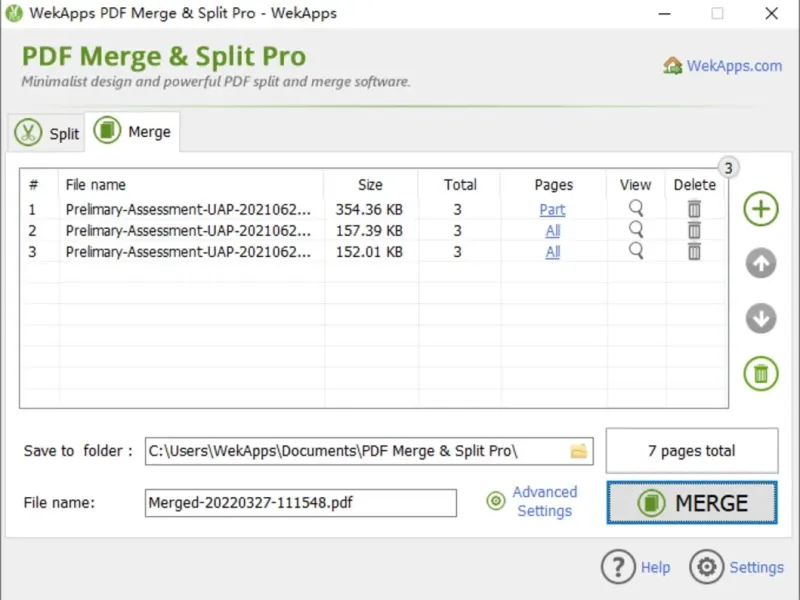This screenshot has width=800, height=600.
Task: Start merging with the MERGE button
Action: (x=692, y=503)
